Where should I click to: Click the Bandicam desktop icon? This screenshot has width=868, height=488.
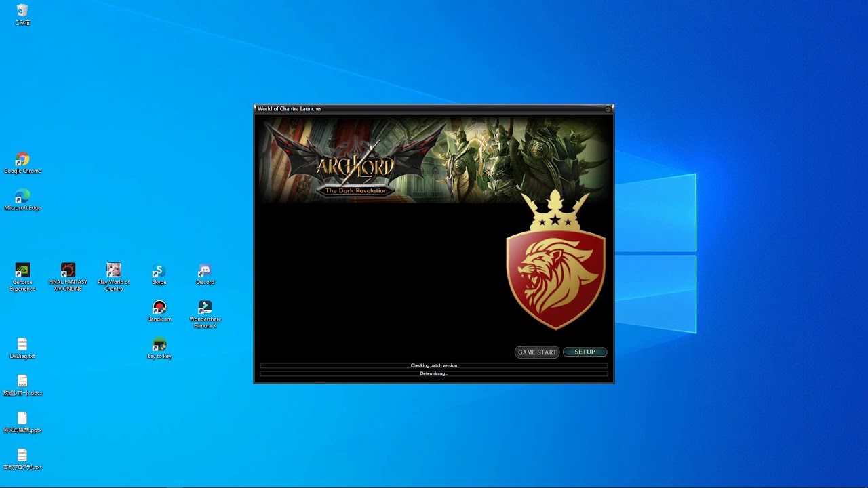[159, 311]
